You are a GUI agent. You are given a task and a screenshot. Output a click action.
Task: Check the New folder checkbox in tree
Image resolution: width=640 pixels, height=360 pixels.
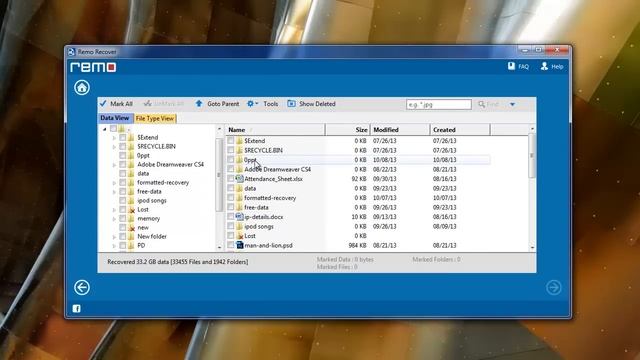point(122,237)
